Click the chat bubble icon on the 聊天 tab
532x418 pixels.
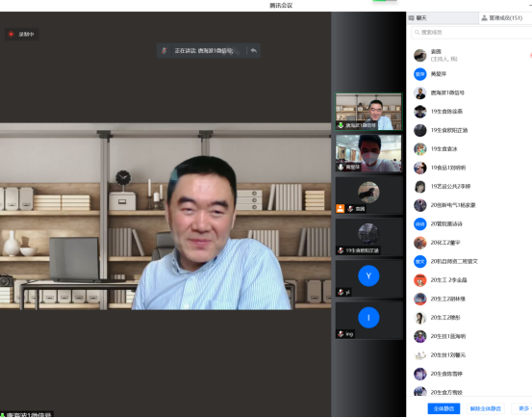pos(411,18)
